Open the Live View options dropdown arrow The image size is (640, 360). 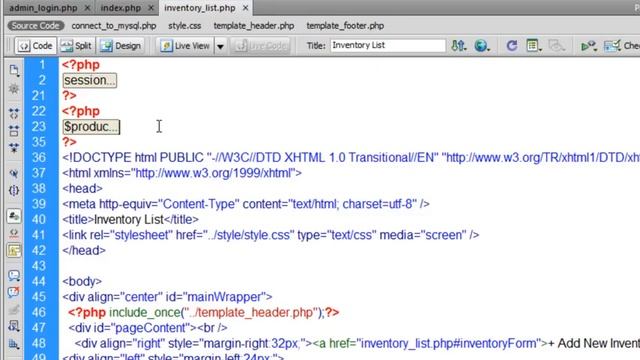coord(220,46)
